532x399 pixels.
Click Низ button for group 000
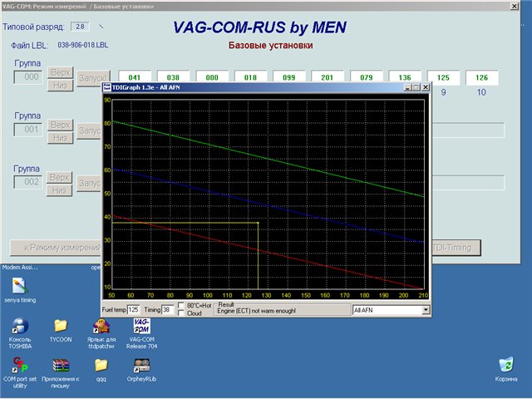pos(61,86)
